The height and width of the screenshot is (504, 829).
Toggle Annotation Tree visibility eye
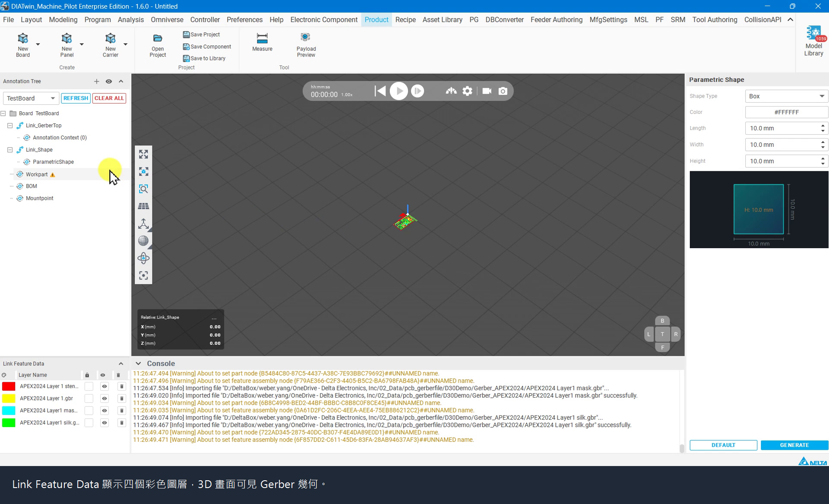click(x=109, y=82)
